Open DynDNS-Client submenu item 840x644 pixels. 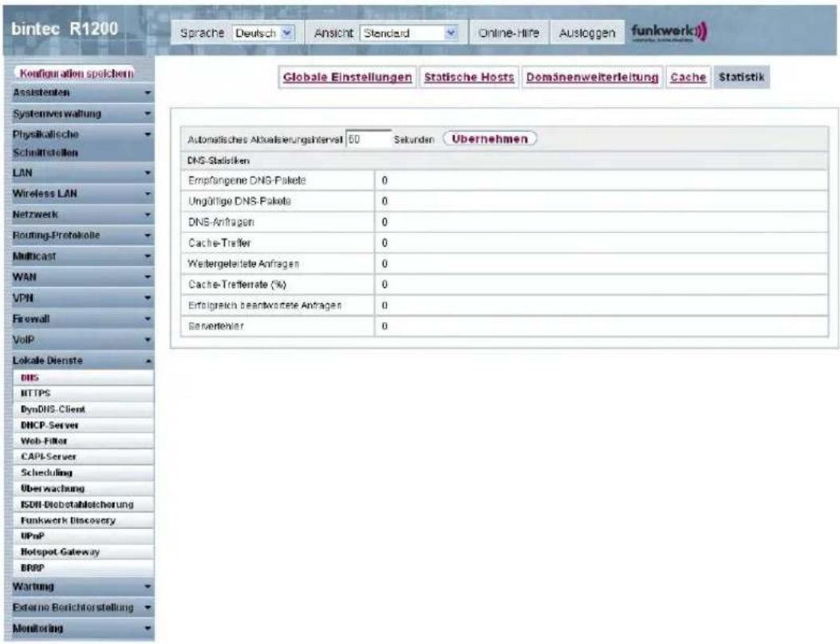(x=83, y=409)
